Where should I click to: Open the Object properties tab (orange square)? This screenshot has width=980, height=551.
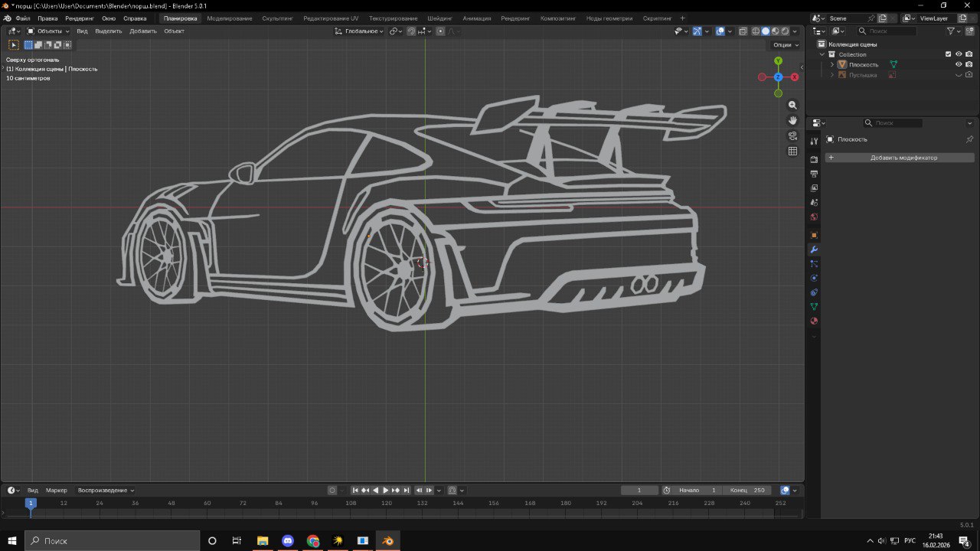tap(814, 235)
